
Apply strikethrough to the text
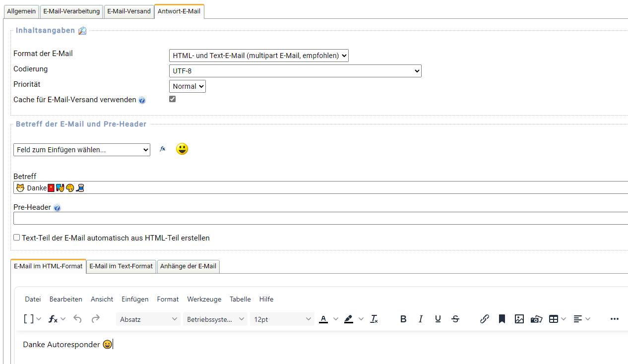tap(455, 319)
